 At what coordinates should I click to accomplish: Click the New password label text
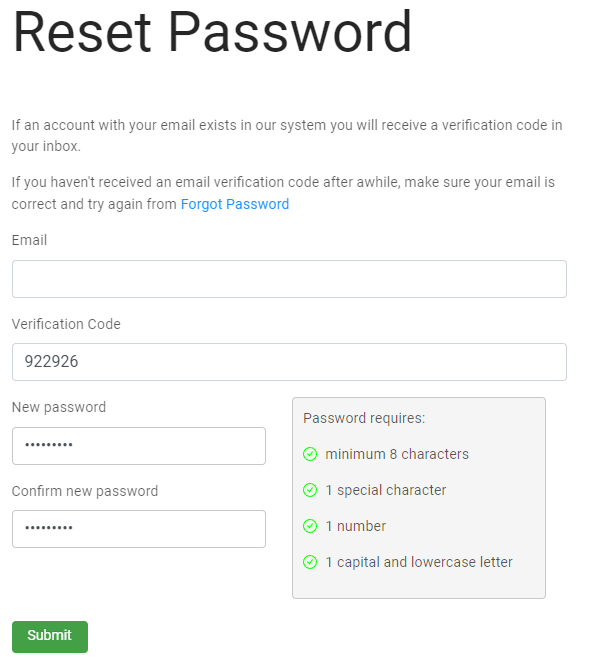coord(59,407)
